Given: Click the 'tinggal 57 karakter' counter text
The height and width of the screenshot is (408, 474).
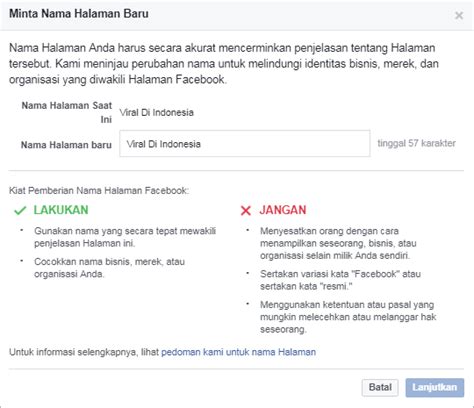Looking at the screenshot, I should pos(416,143).
